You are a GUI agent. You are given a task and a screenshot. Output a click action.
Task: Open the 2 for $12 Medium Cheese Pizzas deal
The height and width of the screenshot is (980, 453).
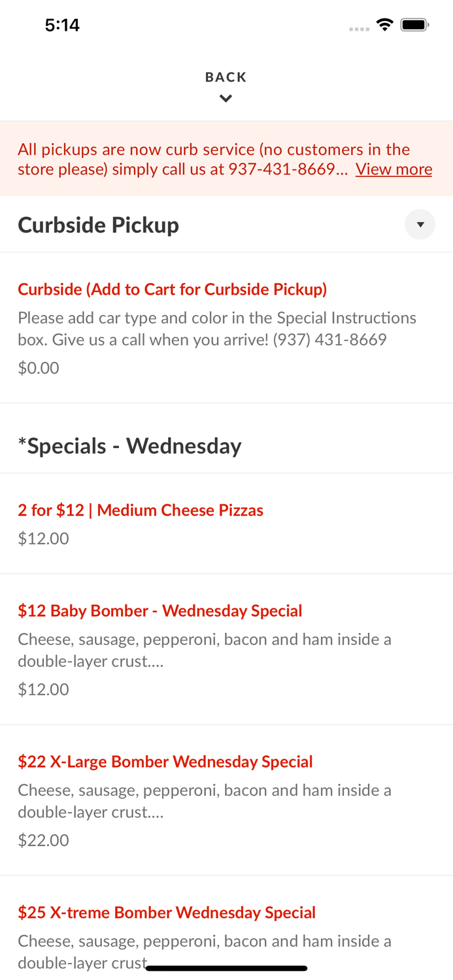click(141, 510)
